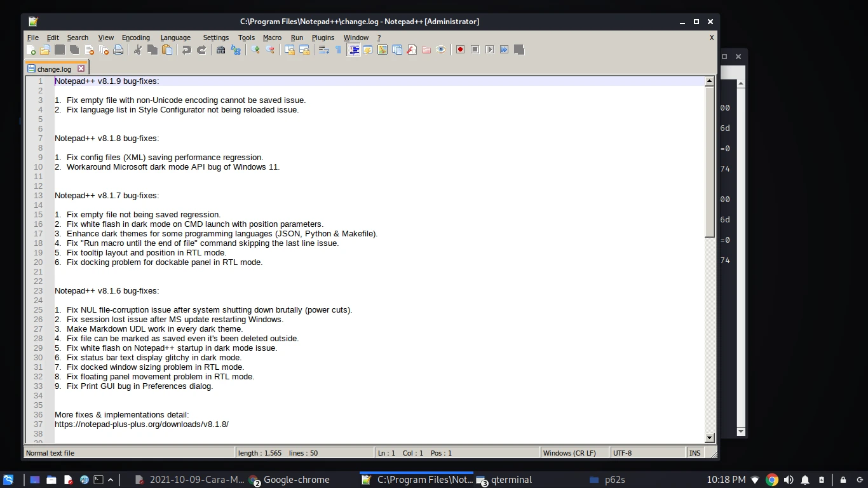
Task: Toggle Show All Characters pilcrow icon
Action: [x=338, y=50]
